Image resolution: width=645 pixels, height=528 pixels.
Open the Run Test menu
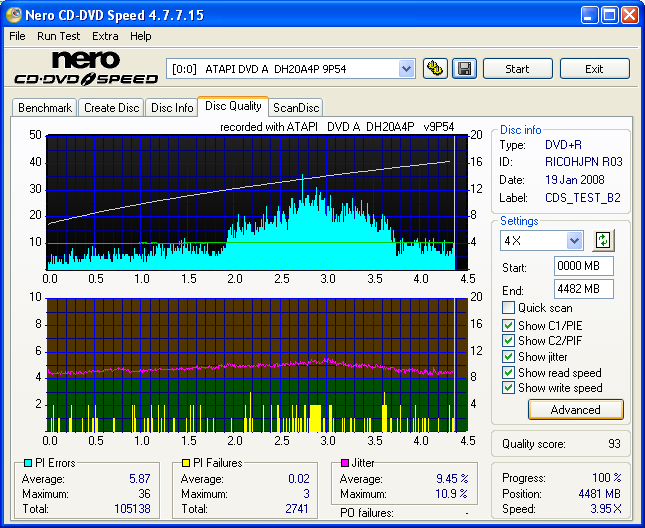[x=58, y=36]
